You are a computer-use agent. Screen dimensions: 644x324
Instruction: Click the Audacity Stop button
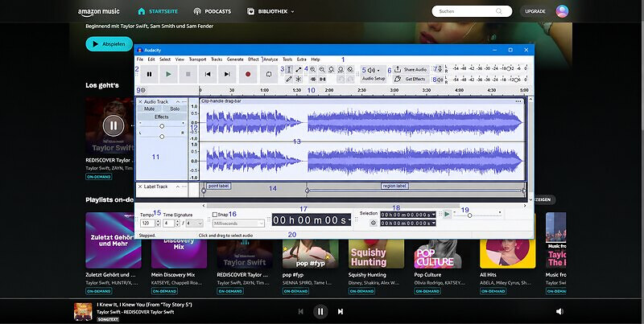tap(188, 74)
